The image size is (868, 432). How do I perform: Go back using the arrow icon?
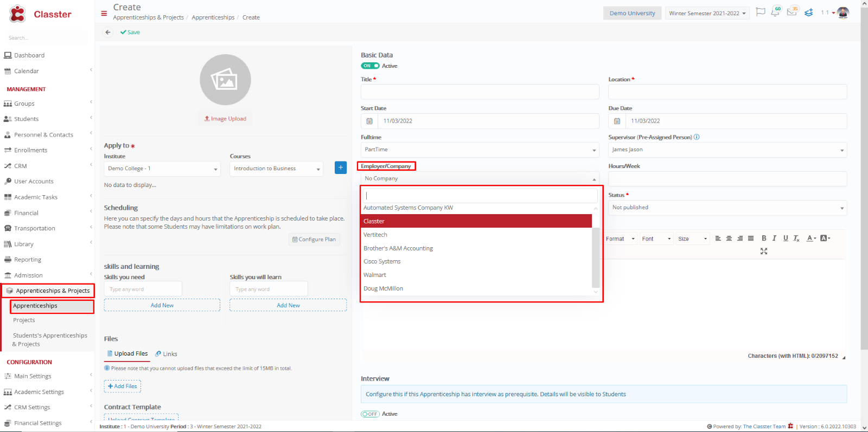108,33
